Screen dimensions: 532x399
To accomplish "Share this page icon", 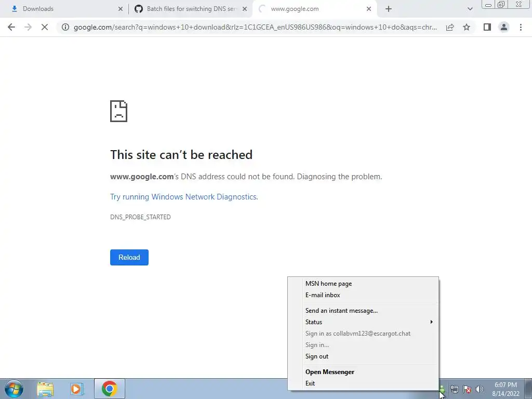I will point(450,27).
